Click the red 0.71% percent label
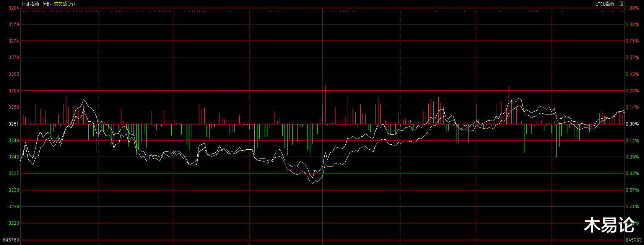The image size is (644, 245). tap(632, 41)
